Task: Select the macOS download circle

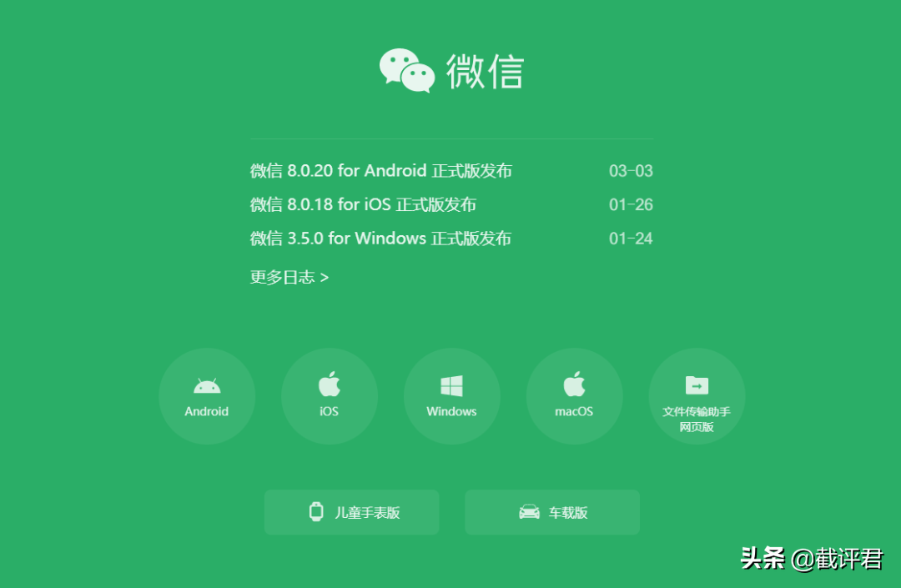Action: (574, 396)
